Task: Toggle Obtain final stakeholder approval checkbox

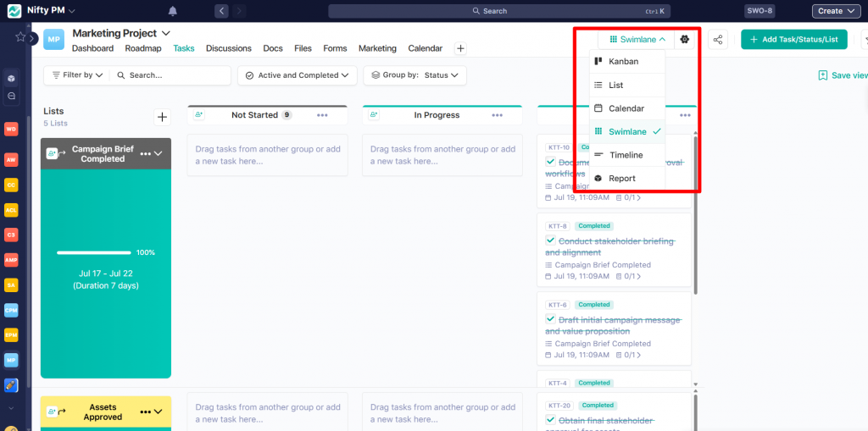Action: (550, 420)
